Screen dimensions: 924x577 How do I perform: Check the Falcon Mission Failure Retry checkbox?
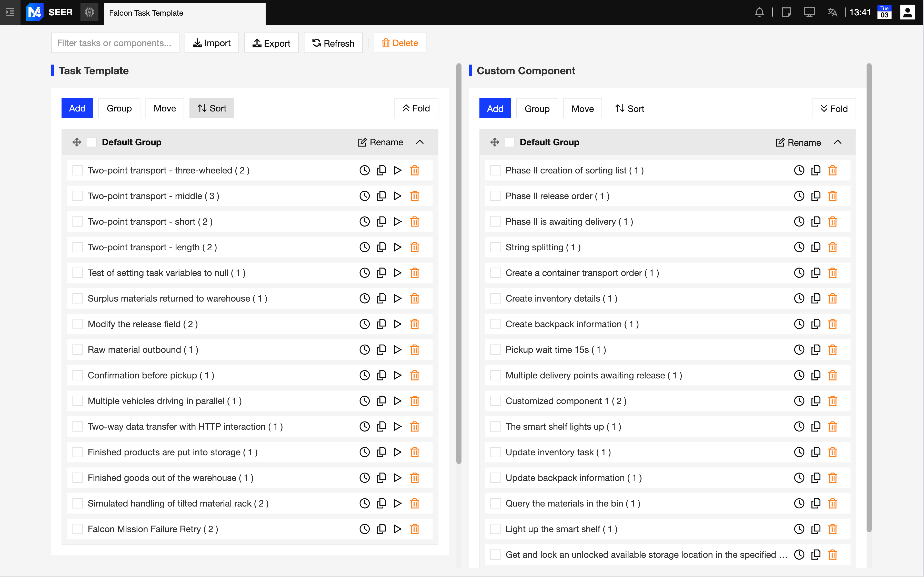(77, 529)
